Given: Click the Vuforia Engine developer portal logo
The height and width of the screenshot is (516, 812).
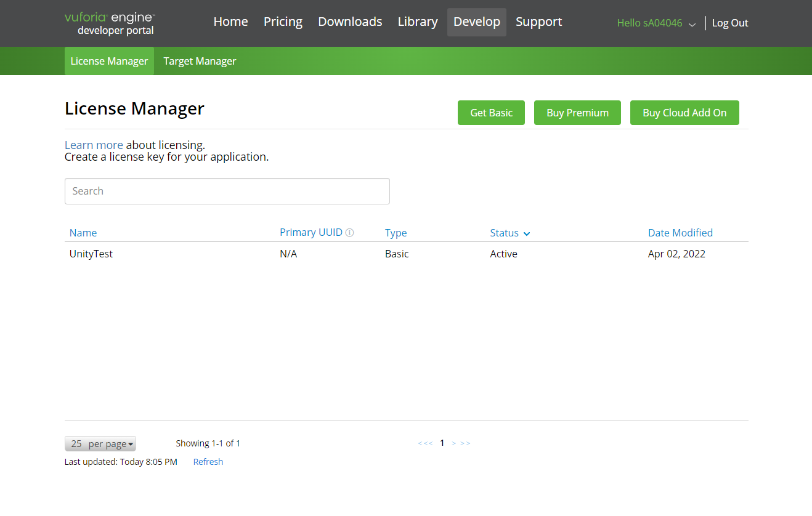Looking at the screenshot, I should point(110,23).
